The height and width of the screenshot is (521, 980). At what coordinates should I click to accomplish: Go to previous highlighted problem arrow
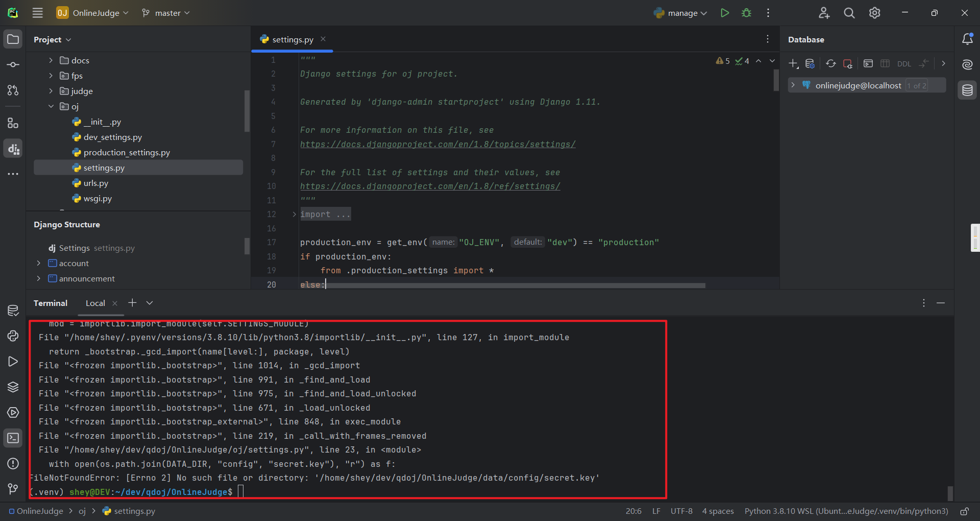pyautogui.click(x=758, y=61)
